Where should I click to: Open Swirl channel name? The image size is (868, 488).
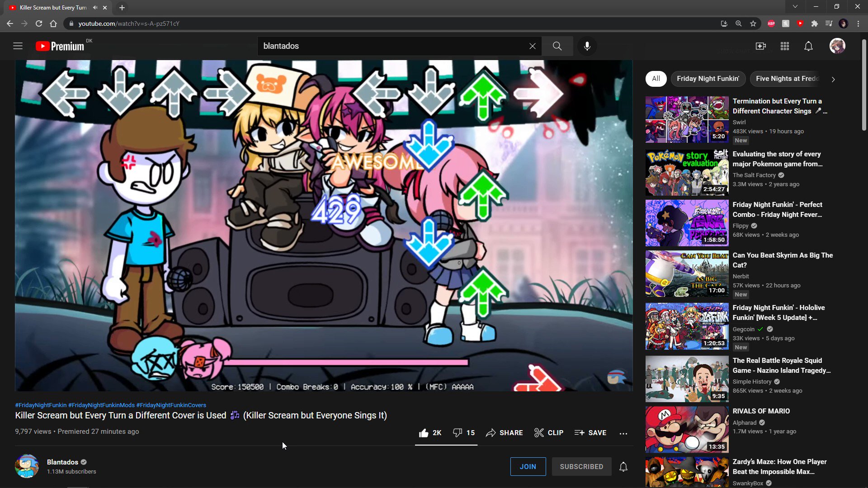click(x=739, y=122)
